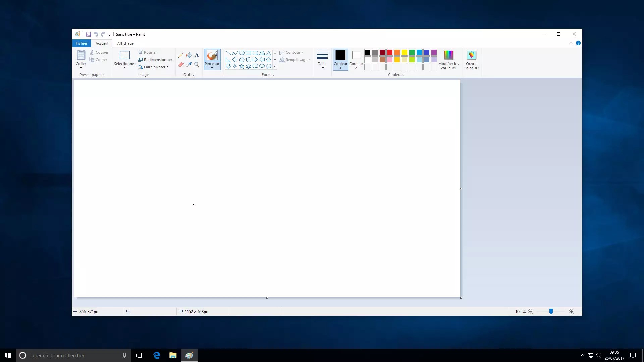This screenshot has width=644, height=362.
Task: Select the Text tool
Action: (197, 55)
